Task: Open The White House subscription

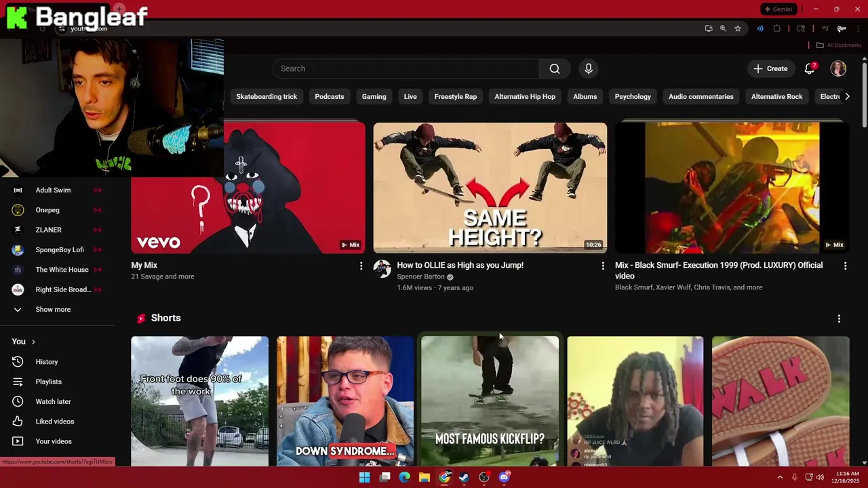Action: (x=56, y=270)
